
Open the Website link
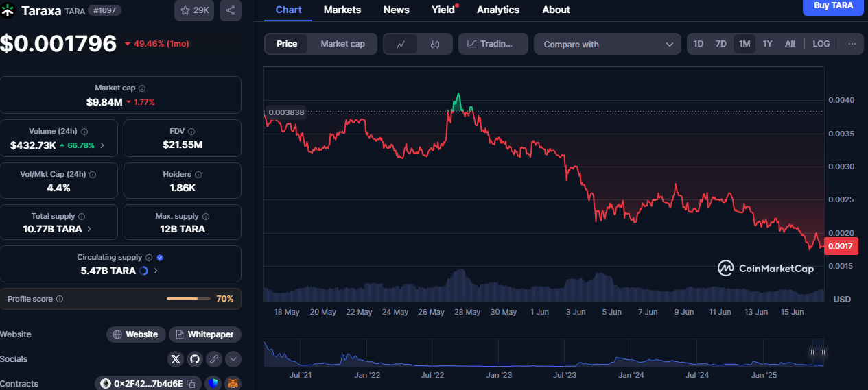(x=136, y=334)
